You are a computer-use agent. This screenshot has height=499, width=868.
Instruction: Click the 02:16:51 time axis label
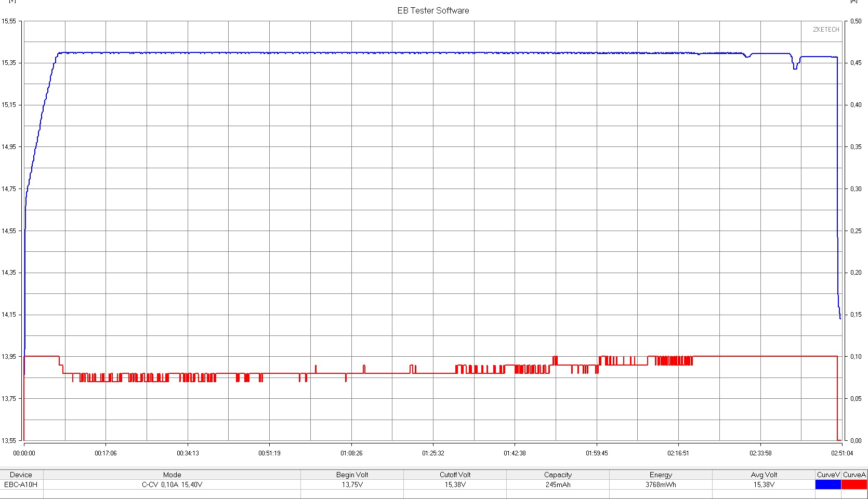click(678, 453)
